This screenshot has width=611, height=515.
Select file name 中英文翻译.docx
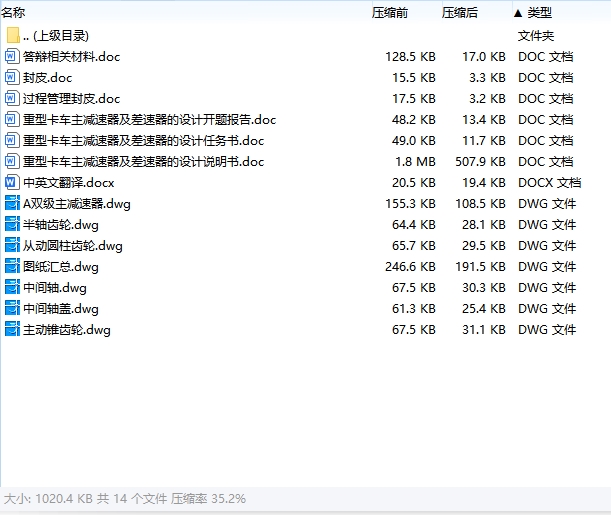pos(69,183)
